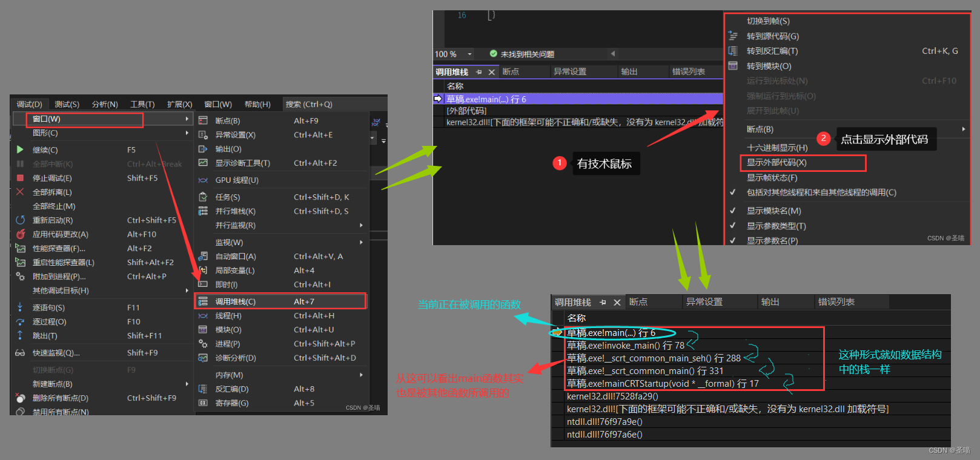Click the X icon beside 全部拆离(L)
The height and width of the screenshot is (460, 980).
coord(20,192)
